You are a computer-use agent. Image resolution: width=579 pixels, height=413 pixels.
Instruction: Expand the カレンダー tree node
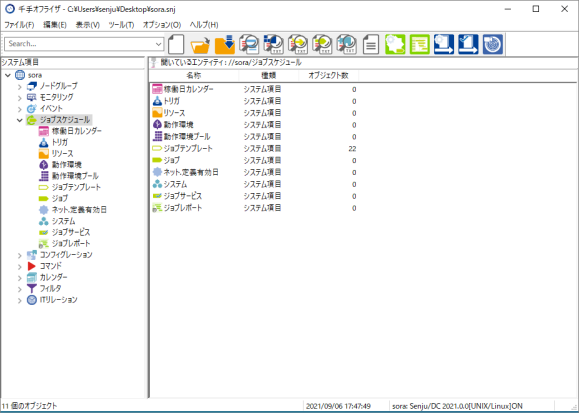pyautogui.click(x=20, y=278)
